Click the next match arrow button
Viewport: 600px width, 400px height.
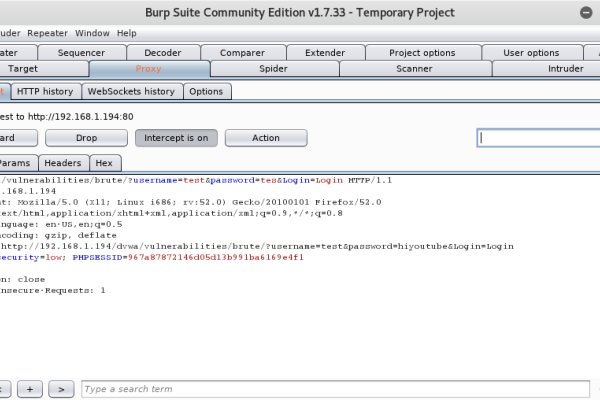(61, 388)
